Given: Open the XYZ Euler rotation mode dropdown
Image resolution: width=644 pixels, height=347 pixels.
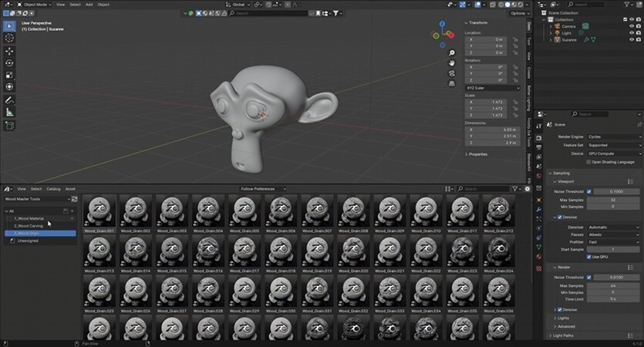Looking at the screenshot, I should pos(493,88).
